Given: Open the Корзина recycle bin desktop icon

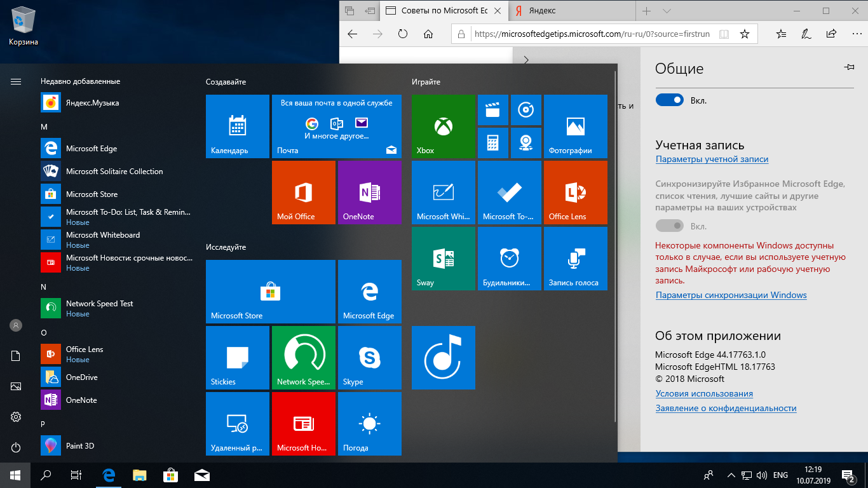Looking at the screenshot, I should tap(24, 25).
